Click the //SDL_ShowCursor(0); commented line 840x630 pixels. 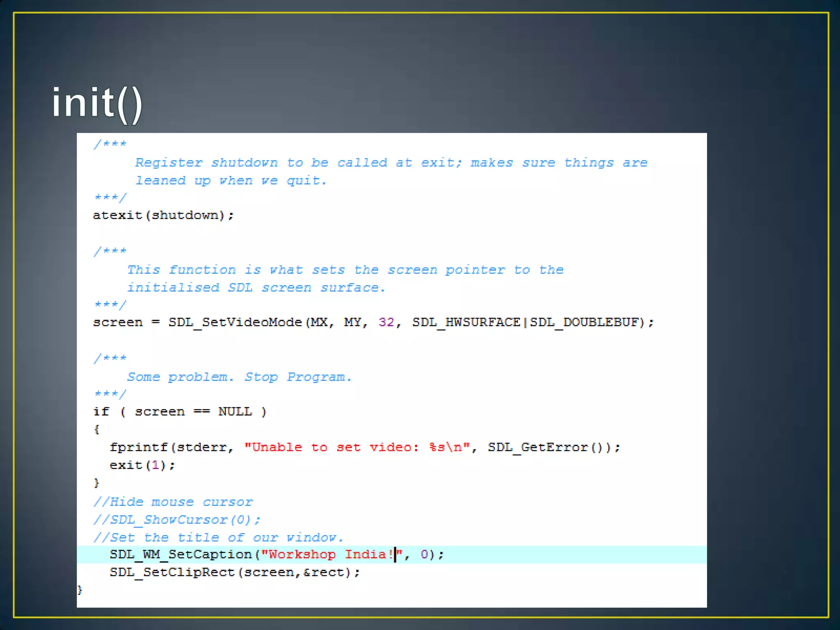point(176,520)
